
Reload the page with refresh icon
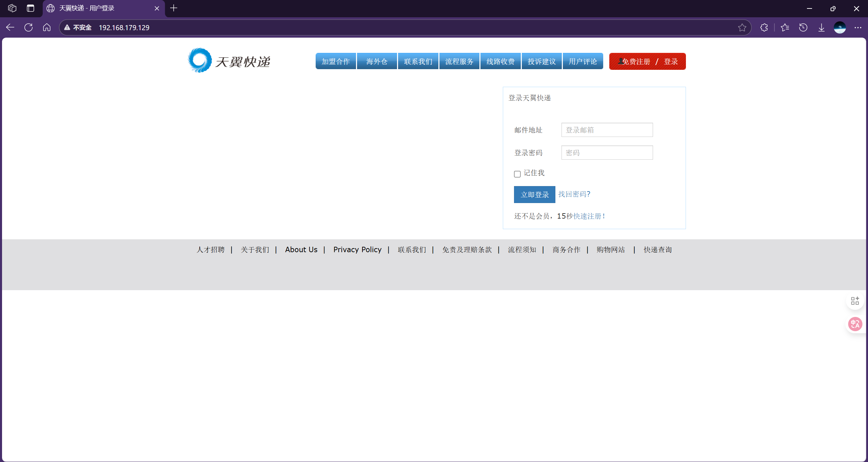[28, 27]
